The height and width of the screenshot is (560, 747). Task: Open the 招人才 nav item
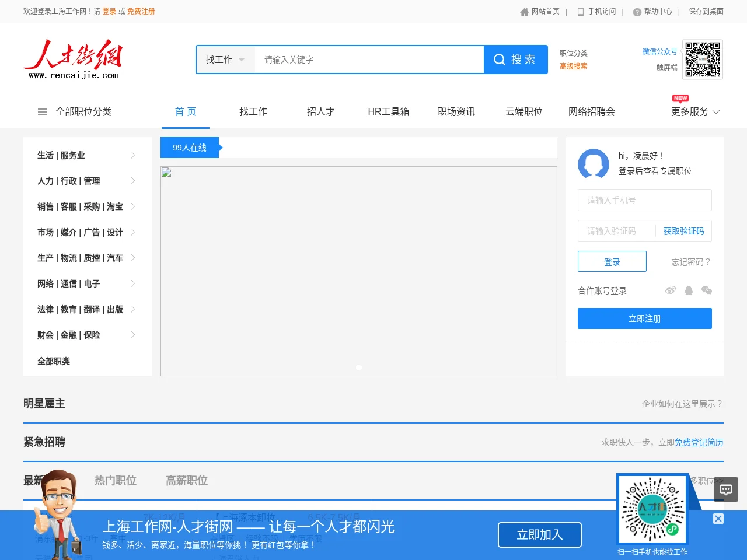point(321,112)
